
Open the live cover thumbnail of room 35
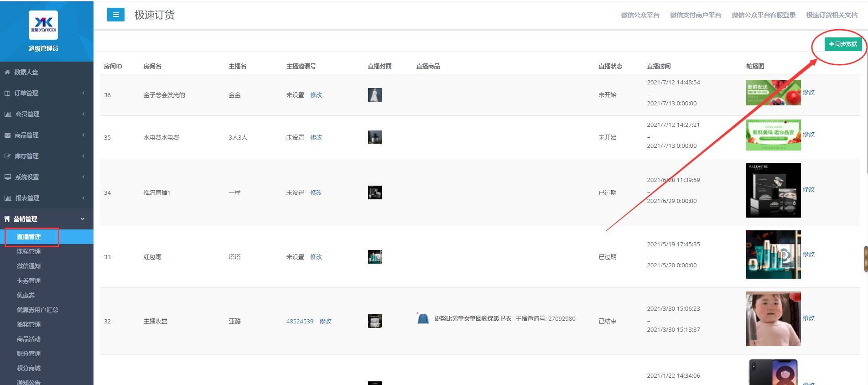pos(375,137)
